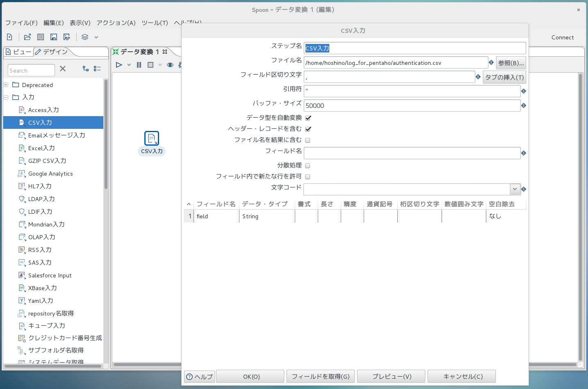Collapse the 入力 folder

point(6,97)
